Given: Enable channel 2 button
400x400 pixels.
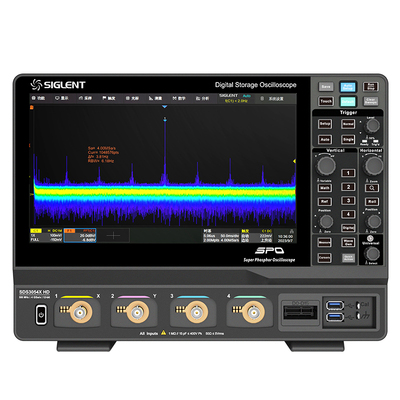Looking at the screenshot, I should 348,187.
